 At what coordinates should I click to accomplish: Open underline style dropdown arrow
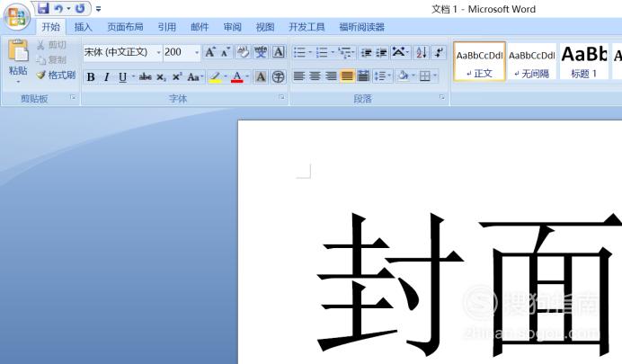[133, 76]
